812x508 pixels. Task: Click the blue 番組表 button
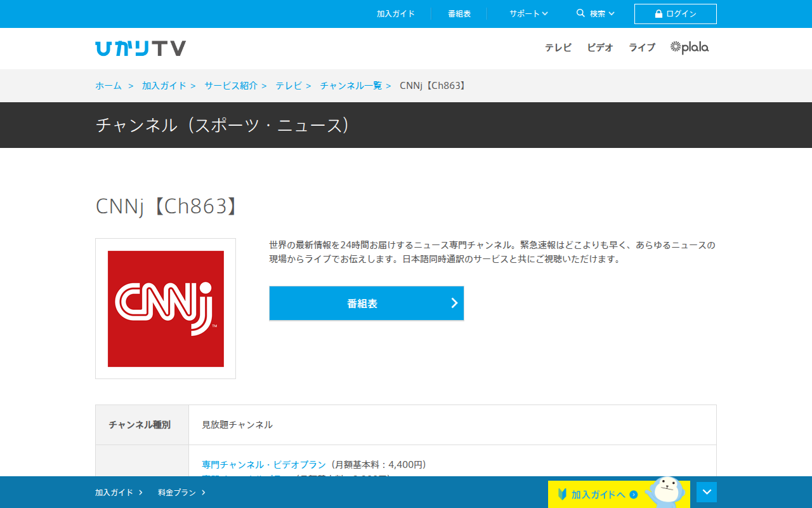pyautogui.click(x=367, y=304)
